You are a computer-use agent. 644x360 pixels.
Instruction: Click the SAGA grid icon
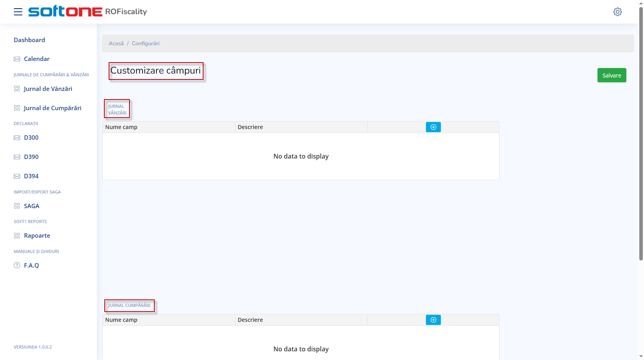[17, 206]
